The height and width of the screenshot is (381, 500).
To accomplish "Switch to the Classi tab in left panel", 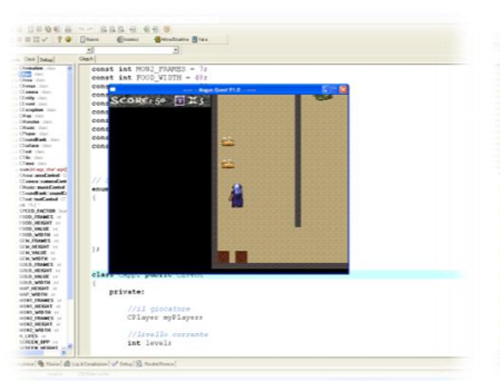I will 29,59.
